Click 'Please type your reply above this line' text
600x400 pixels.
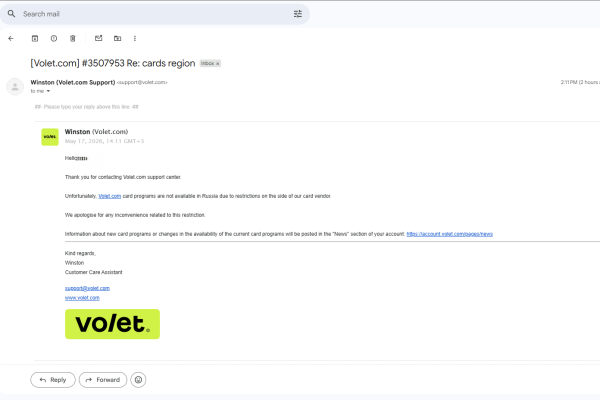coord(86,107)
